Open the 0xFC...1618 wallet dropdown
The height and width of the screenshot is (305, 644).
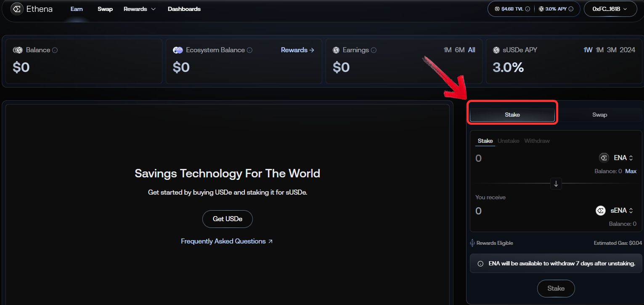tap(610, 9)
